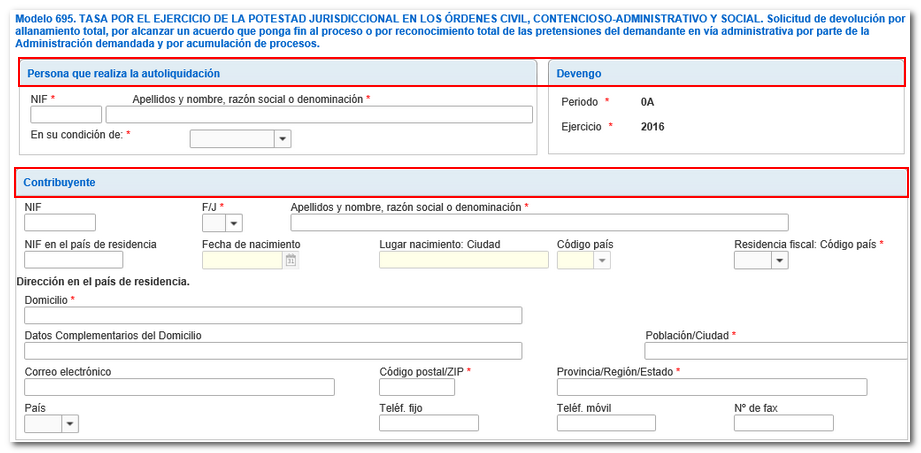Click the NIF field under autoliquidación
Image resolution: width=921 pixels, height=453 pixels.
(x=66, y=115)
